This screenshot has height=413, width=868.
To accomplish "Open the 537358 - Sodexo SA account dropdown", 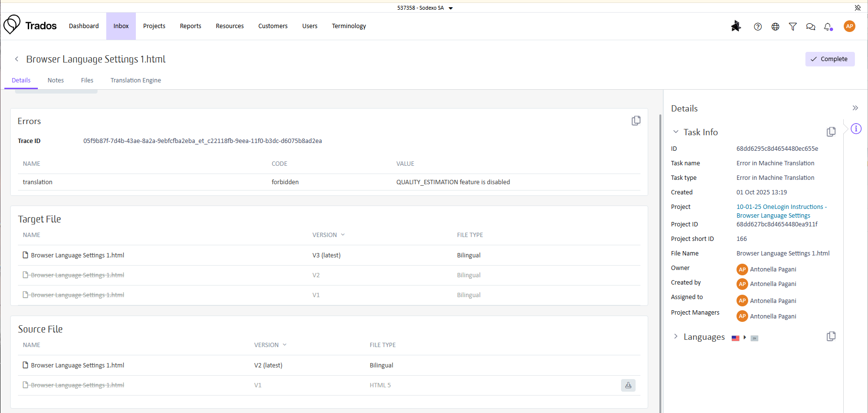I will (425, 8).
